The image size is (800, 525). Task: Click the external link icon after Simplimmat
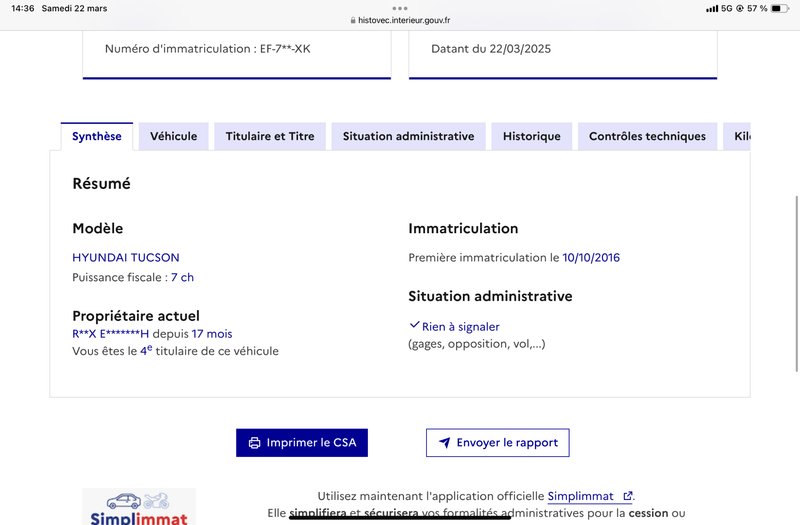(x=628, y=496)
